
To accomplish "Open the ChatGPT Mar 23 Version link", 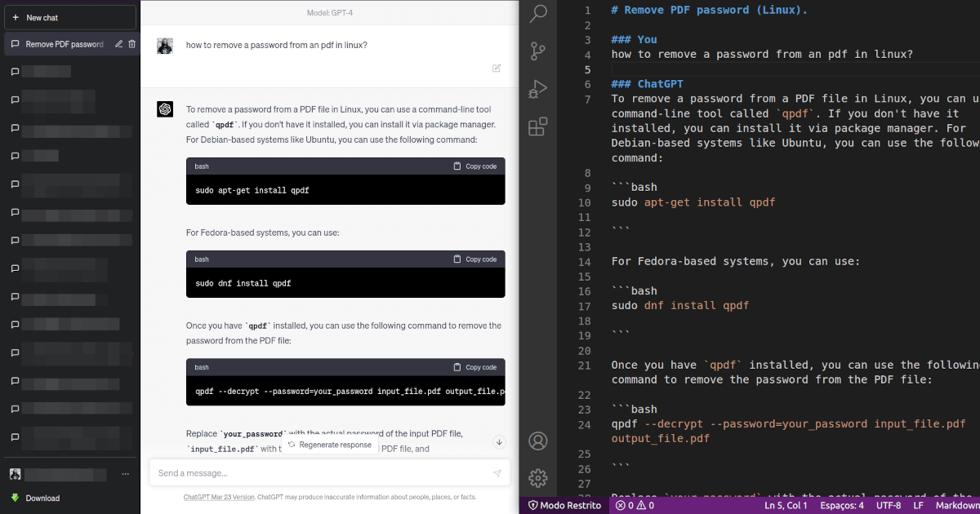I will (x=220, y=497).
